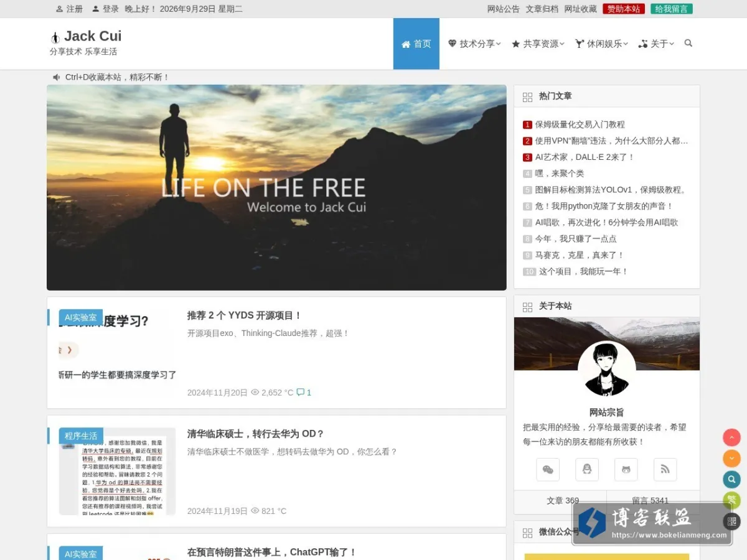Open hot article AI唱歌，再次进化！
Image resolution: width=747 pixels, height=560 pixels.
(607, 222)
